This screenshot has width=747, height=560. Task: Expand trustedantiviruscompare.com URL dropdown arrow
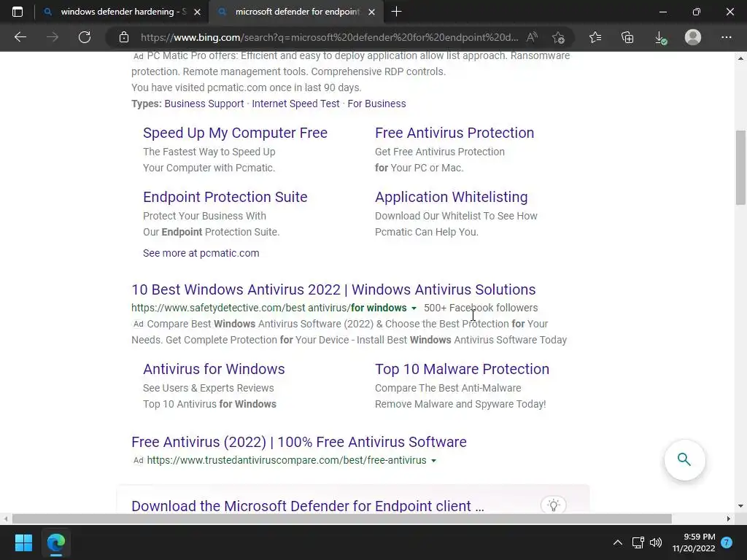click(x=433, y=461)
